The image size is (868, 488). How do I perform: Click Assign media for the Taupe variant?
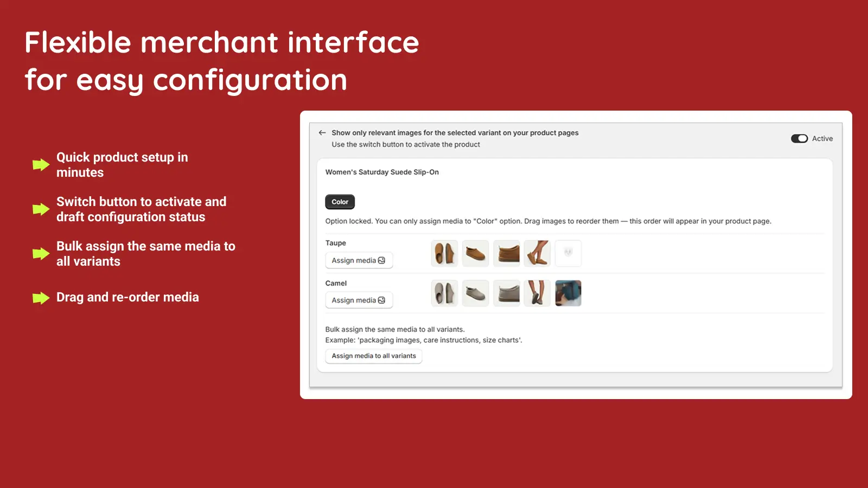pyautogui.click(x=359, y=261)
